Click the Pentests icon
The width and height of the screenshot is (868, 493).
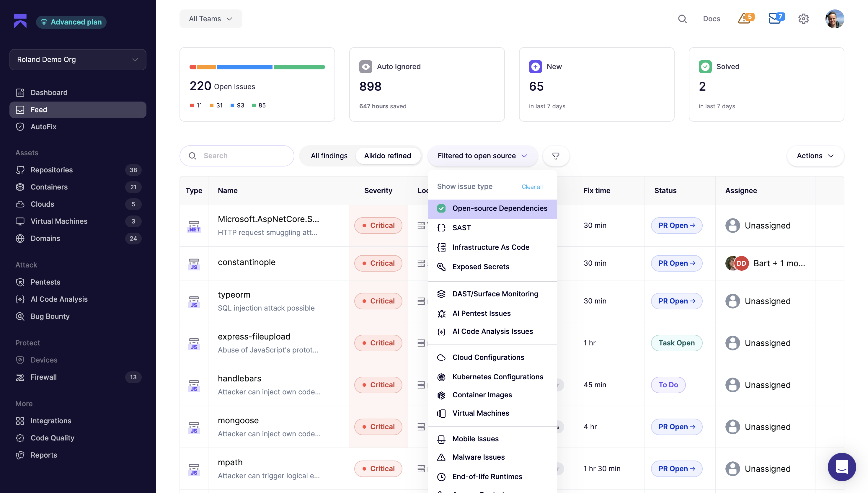pyautogui.click(x=20, y=282)
